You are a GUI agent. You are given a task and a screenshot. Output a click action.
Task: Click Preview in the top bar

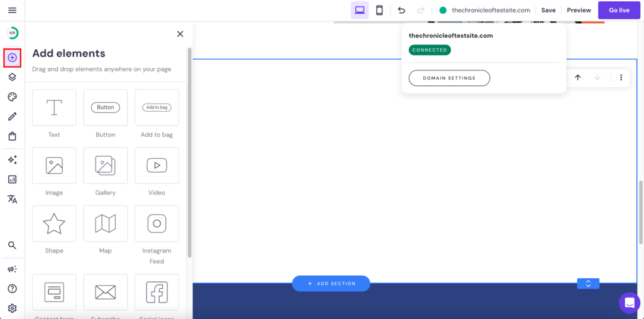pos(579,10)
